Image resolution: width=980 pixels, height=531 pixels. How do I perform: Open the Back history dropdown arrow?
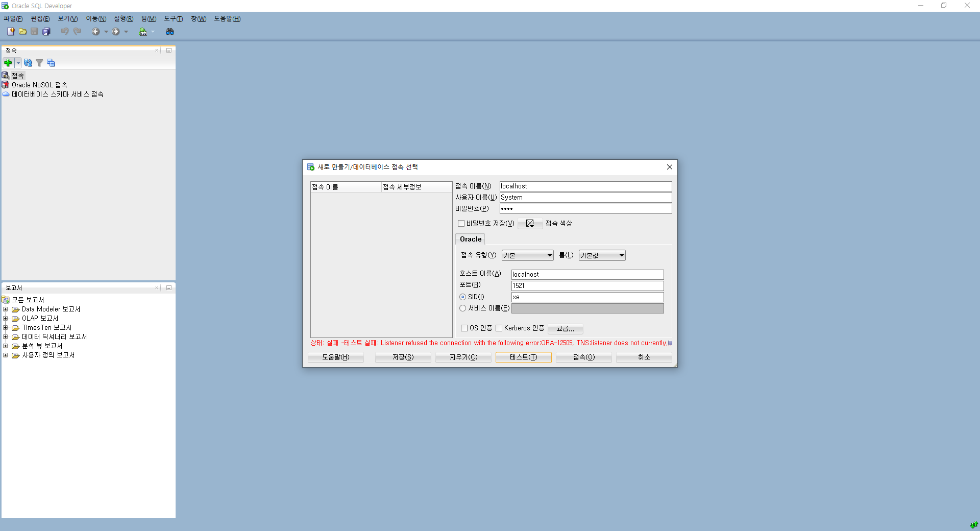(106, 32)
